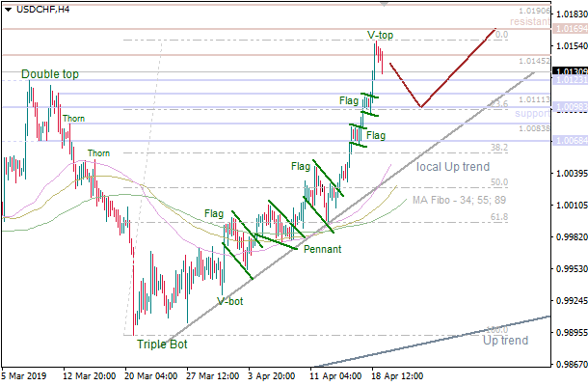Click the 1.01654 resistance price tag

tap(570, 29)
